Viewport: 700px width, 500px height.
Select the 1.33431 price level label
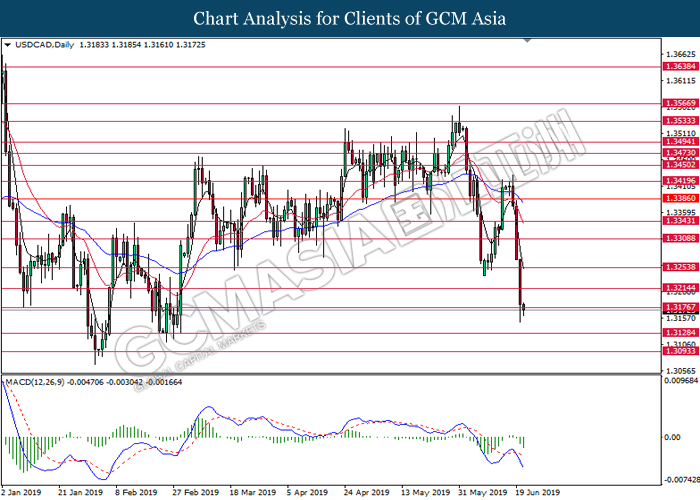(680, 221)
